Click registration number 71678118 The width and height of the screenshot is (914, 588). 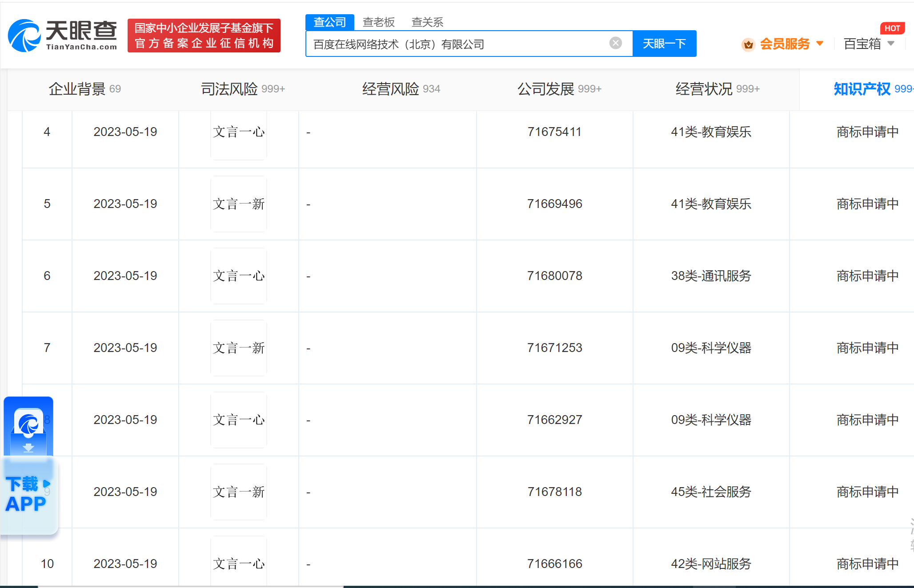click(x=554, y=492)
